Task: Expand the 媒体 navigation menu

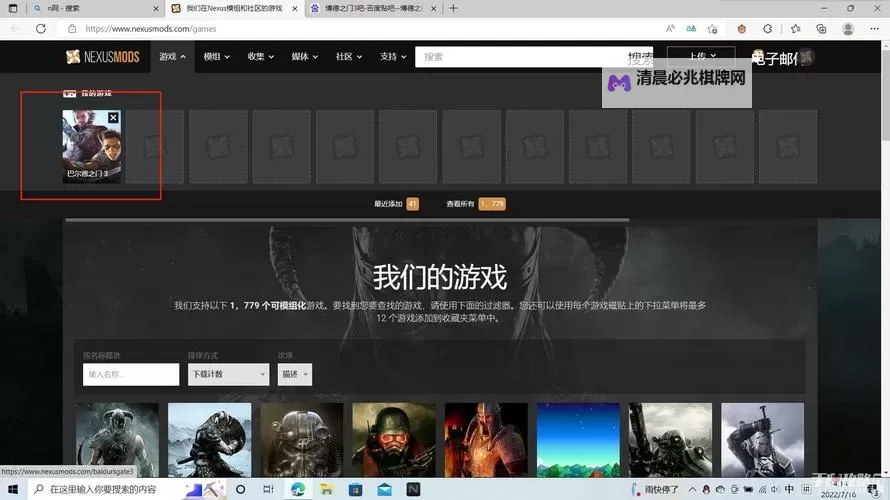Action: 305,57
